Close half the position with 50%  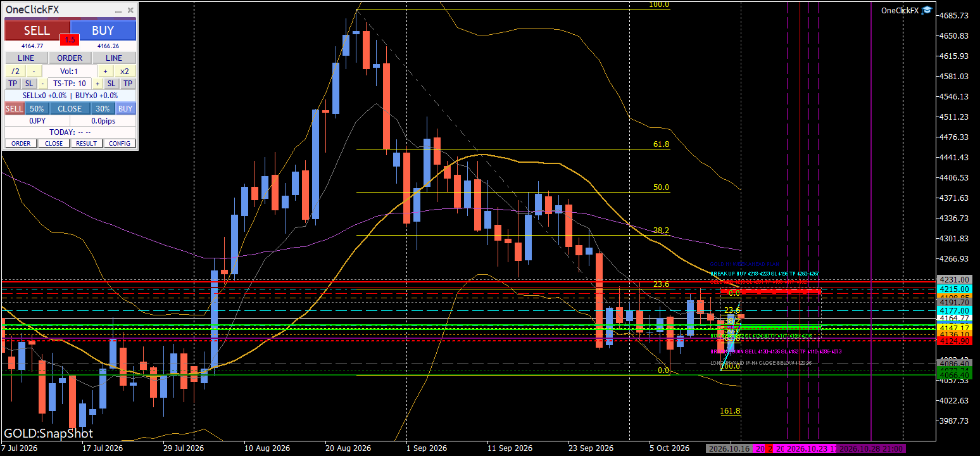tap(37, 108)
